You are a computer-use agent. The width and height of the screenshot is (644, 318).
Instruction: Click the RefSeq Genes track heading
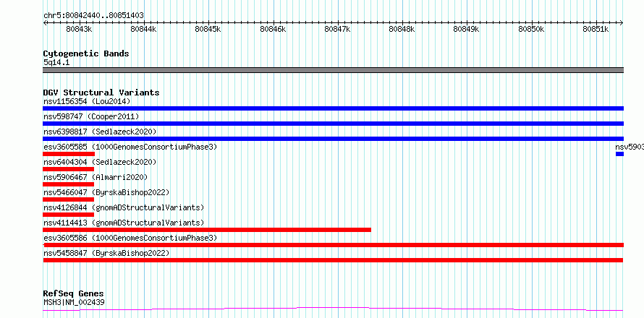pyautogui.click(x=74, y=294)
